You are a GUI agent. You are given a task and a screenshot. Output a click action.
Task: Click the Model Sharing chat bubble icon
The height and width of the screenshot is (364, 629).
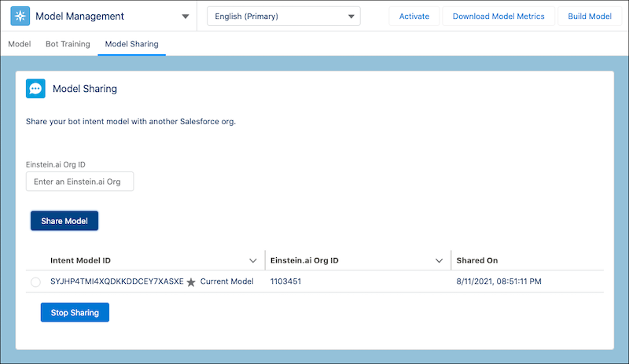pos(35,88)
